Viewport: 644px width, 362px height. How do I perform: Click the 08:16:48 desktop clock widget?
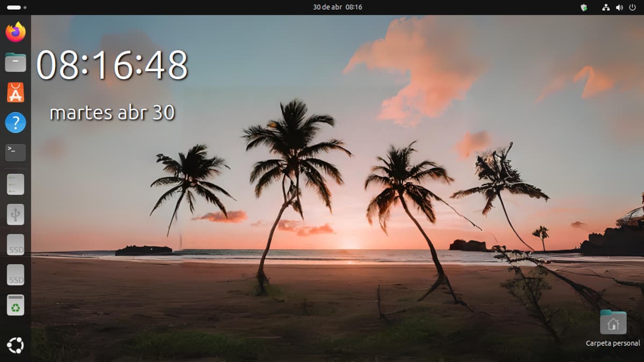(x=112, y=65)
